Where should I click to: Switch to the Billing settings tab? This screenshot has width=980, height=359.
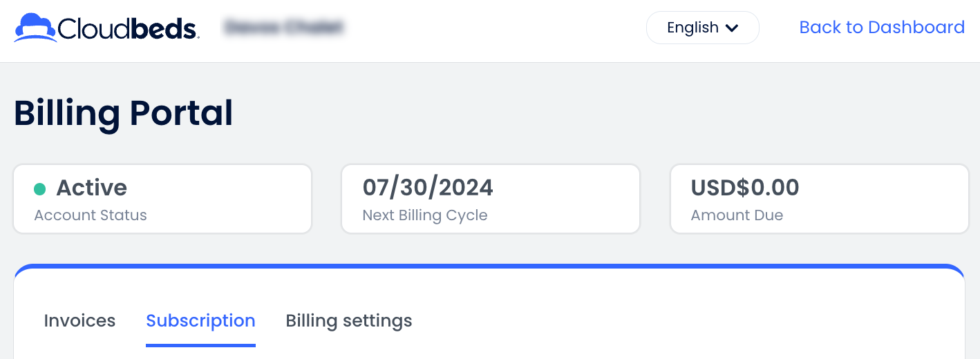[349, 321]
